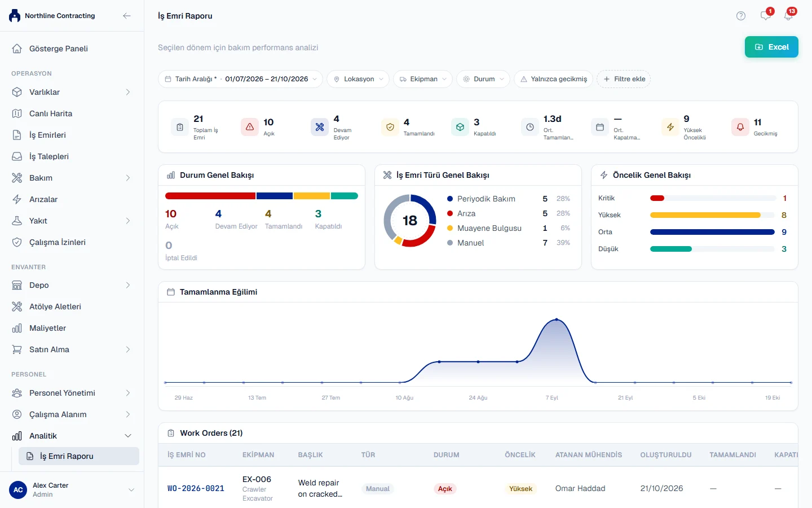Click the Tamamlandı shield check icon
Viewport: 812px width, 508px height.
coord(390,127)
